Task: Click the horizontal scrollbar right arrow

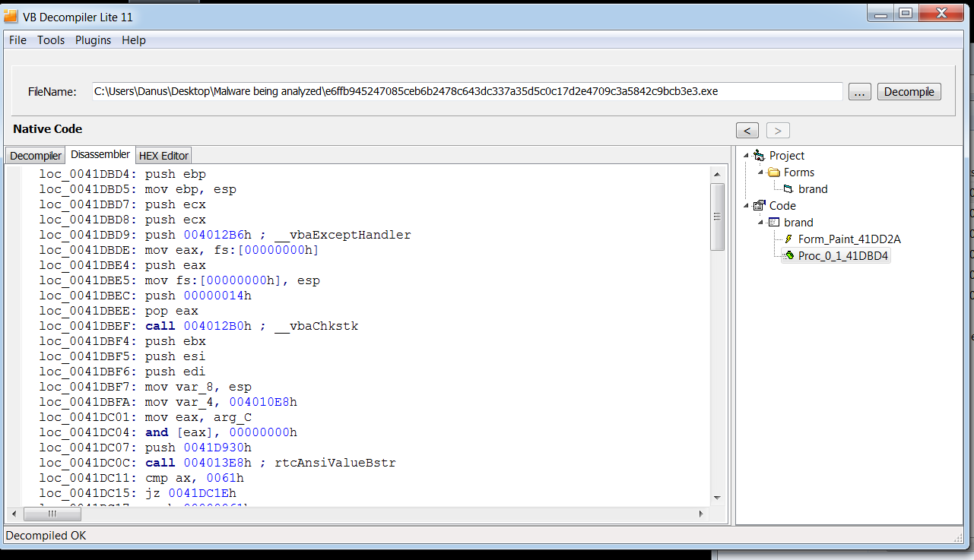Action: pyautogui.click(x=701, y=514)
